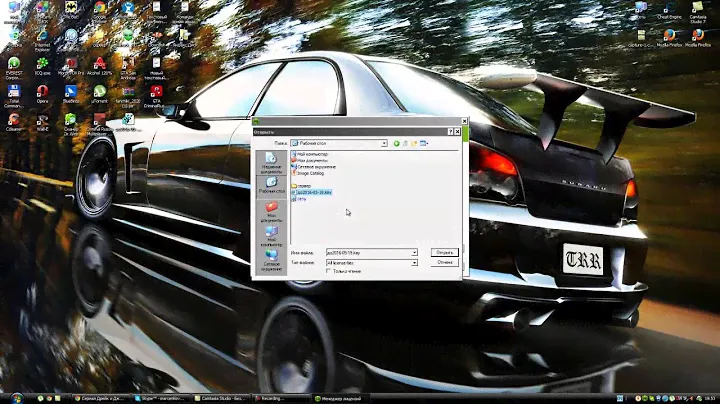
Task: Click the Up One Level folder icon
Action: (406, 144)
